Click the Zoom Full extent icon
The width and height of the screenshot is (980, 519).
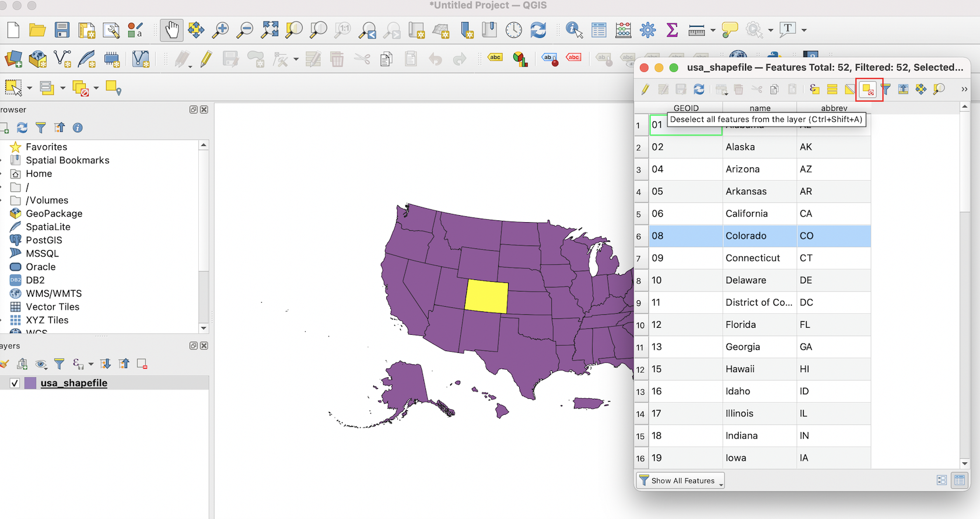click(x=269, y=30)
